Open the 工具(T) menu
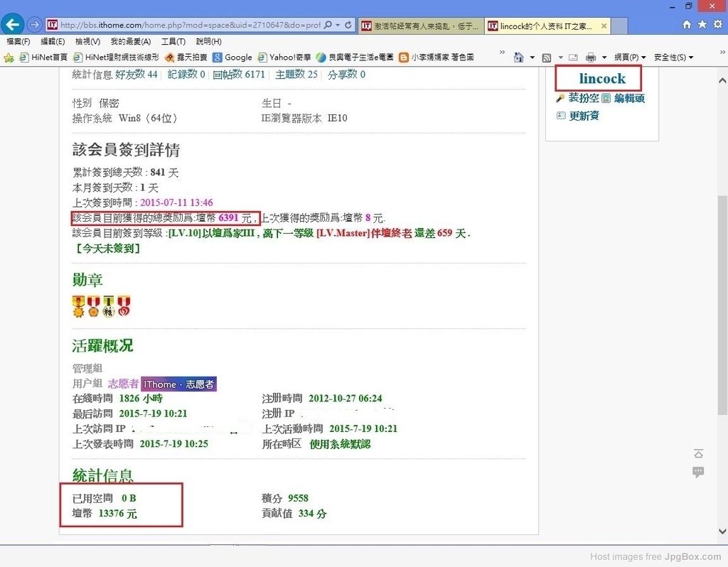The width and height of the screenshot is (728, 567). coord(173,42)
